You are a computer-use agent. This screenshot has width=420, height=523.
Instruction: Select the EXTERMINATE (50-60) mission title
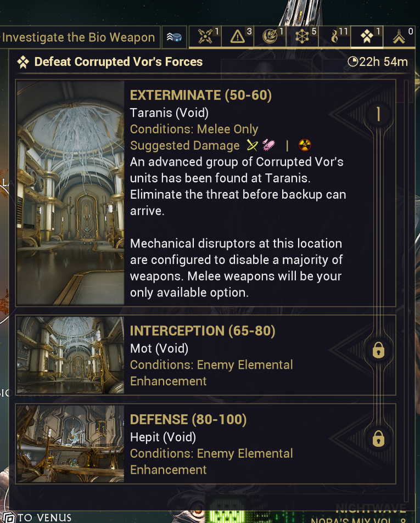coord(201,95)
